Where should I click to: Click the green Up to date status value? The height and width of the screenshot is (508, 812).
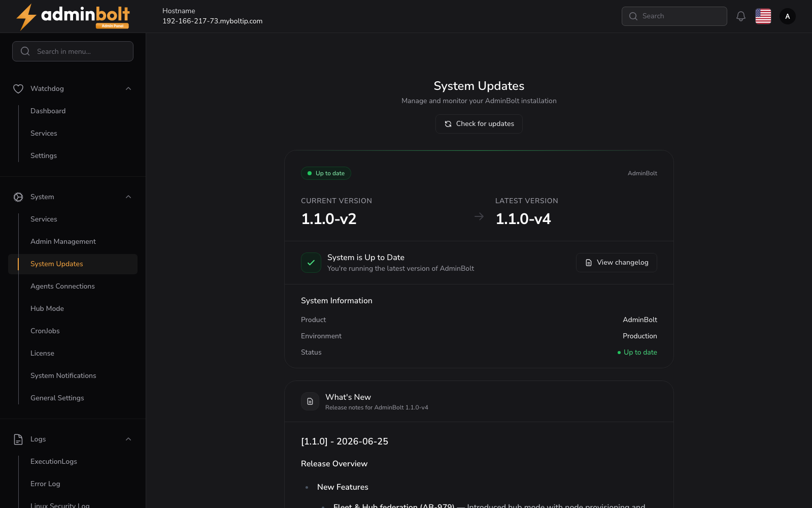(x=637, y=353)
